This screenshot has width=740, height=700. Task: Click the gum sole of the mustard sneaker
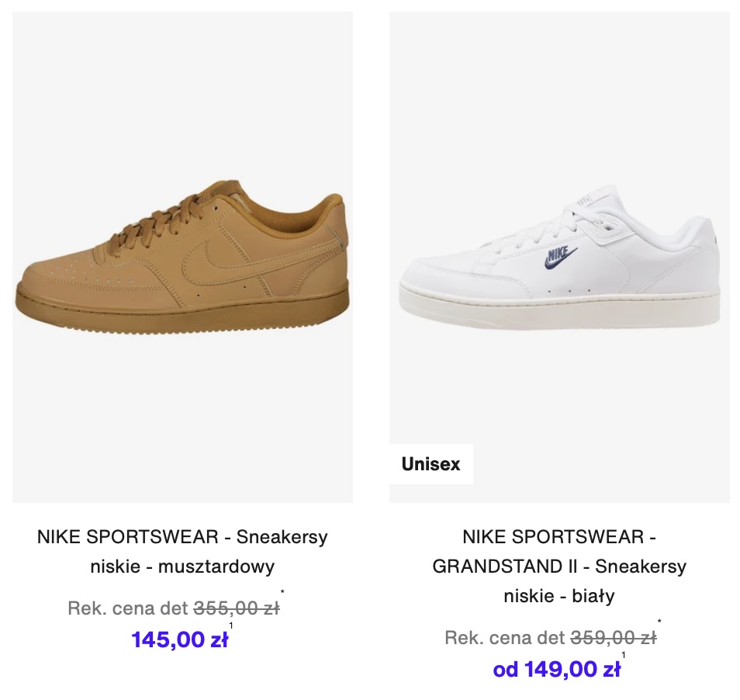pos(182,309)
